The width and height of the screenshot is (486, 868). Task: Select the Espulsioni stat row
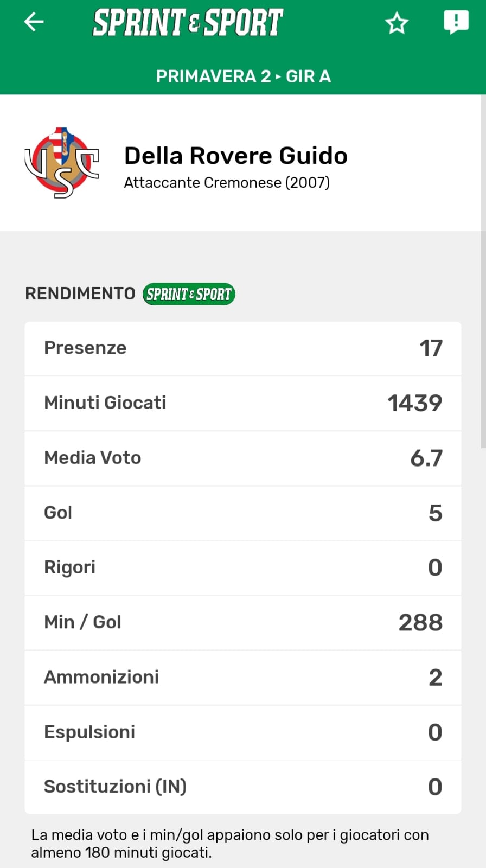[243, 732]
